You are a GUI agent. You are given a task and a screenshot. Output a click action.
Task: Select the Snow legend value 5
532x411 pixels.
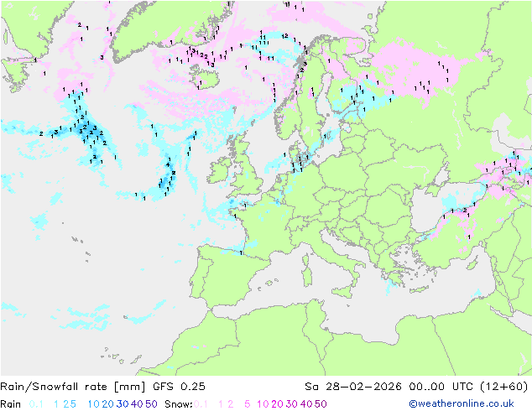(248, 404)
